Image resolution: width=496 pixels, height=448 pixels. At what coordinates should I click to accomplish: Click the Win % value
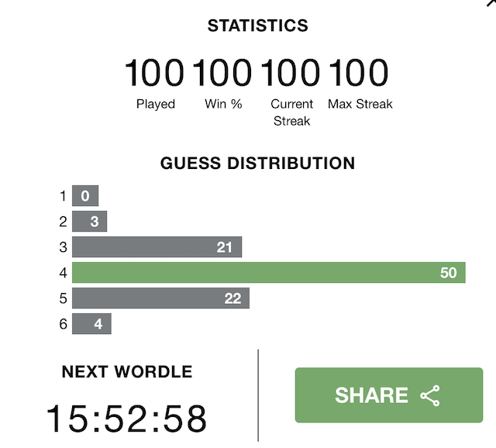coord(222,73)
